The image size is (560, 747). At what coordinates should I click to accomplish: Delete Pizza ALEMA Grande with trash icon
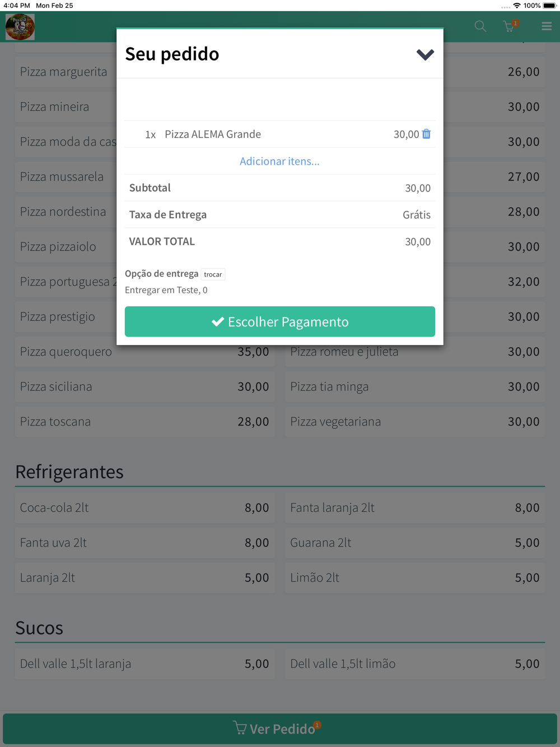[x=426, y=134]
